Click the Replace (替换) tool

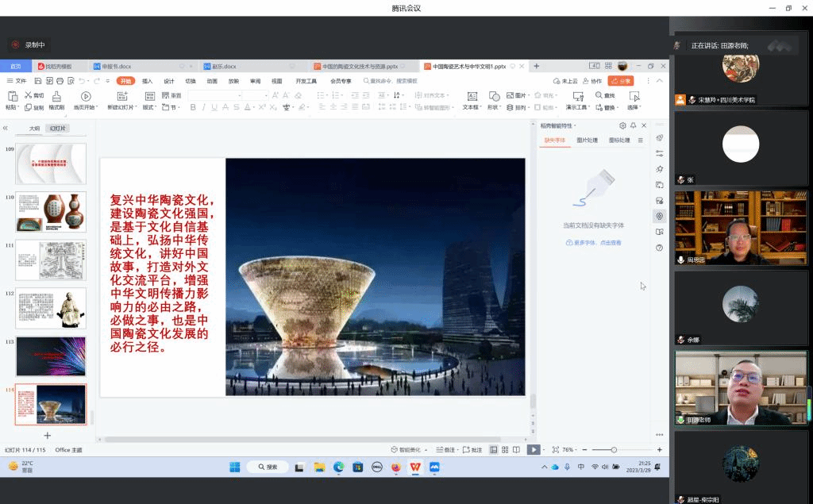pos(607,107)
